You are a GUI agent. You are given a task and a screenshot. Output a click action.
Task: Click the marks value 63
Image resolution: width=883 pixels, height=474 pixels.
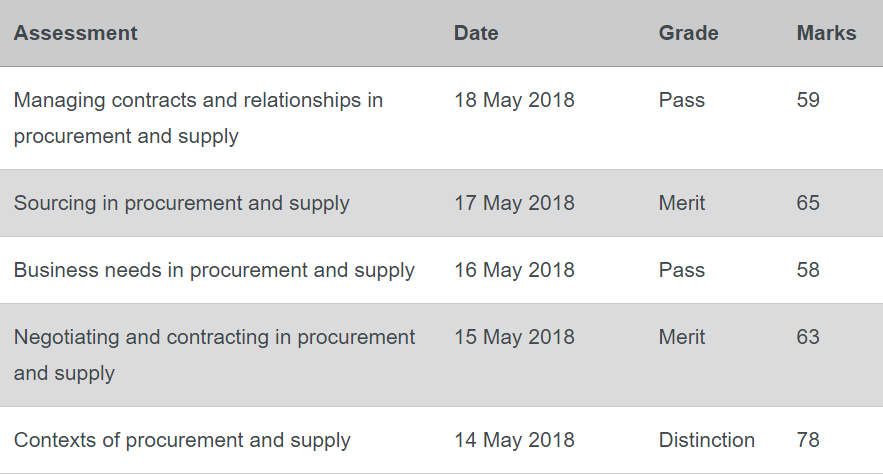[x=808, y=337]
